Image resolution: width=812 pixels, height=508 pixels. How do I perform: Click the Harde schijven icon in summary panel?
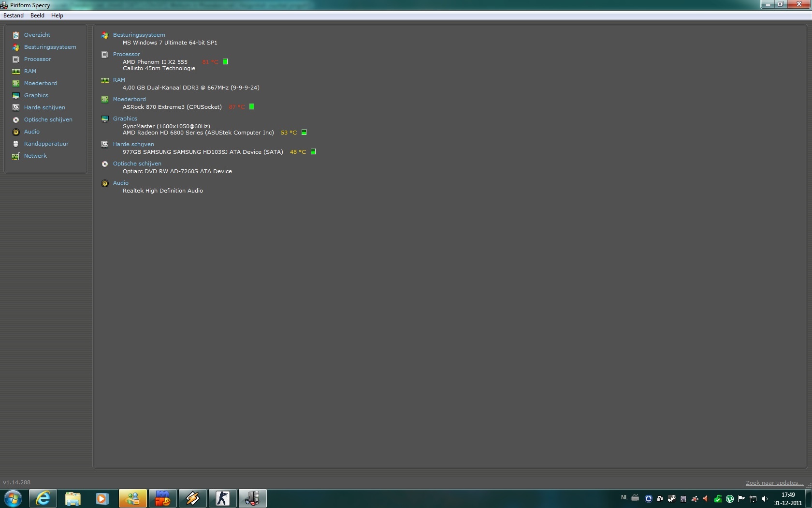(x=105, y=144)
